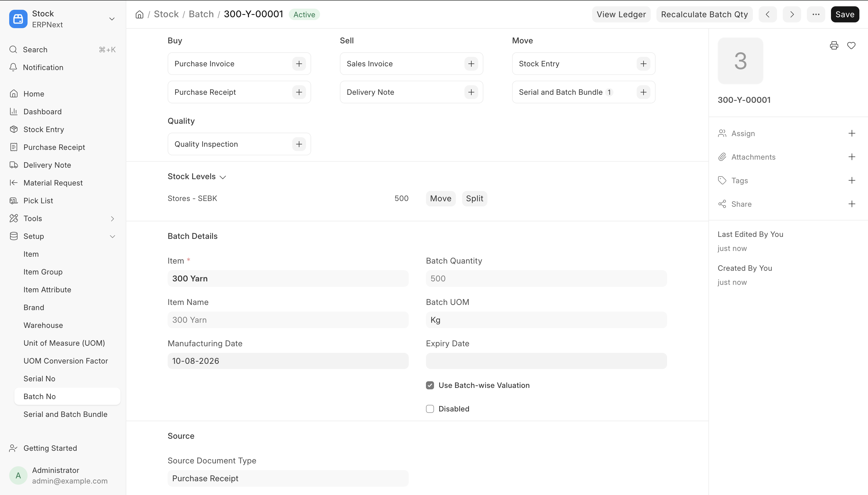Click the Manufacturing Date field
The height and width of the screenshot is (495, 868).
[288, 361]
